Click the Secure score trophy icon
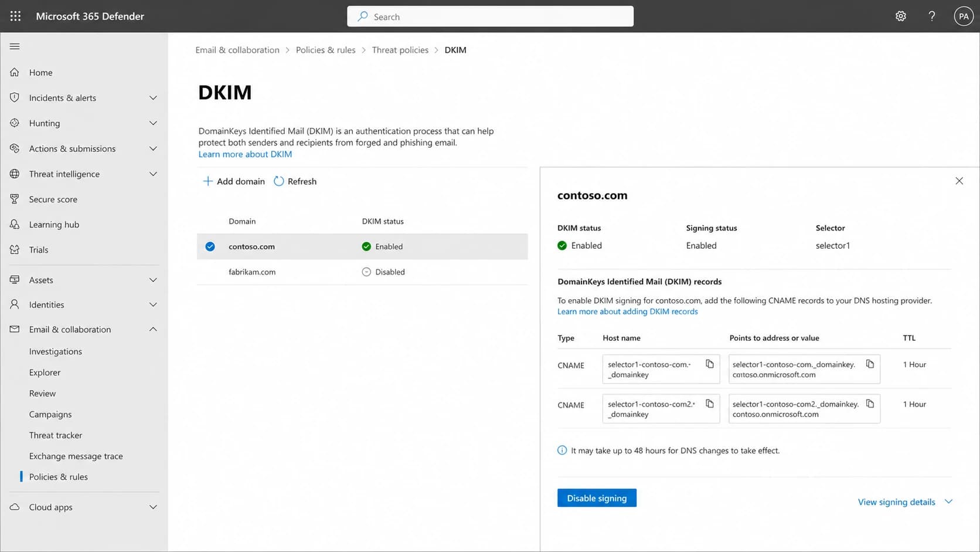 pos(15,199)
